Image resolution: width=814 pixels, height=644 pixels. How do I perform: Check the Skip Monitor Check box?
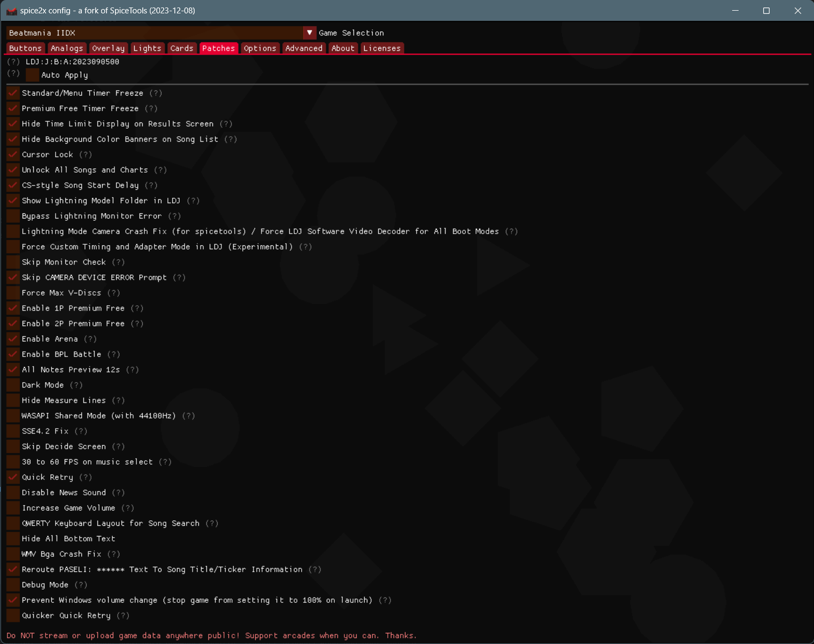(x=13, y=262)
